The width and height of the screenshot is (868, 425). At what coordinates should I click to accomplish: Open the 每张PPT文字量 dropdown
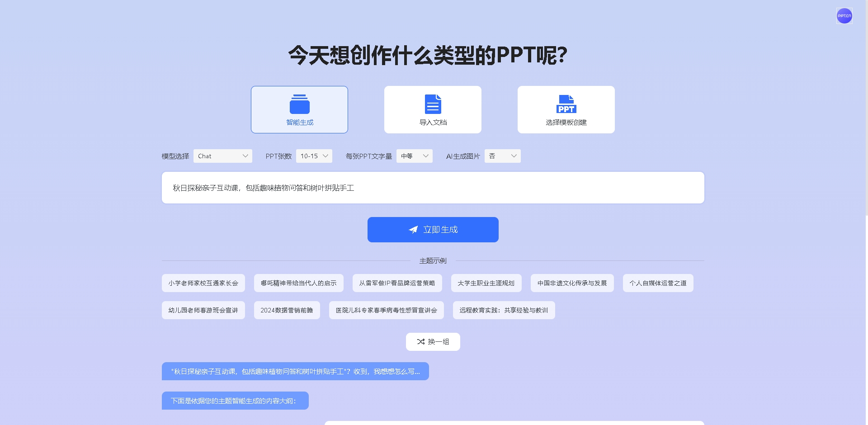[x=414, y=156]
